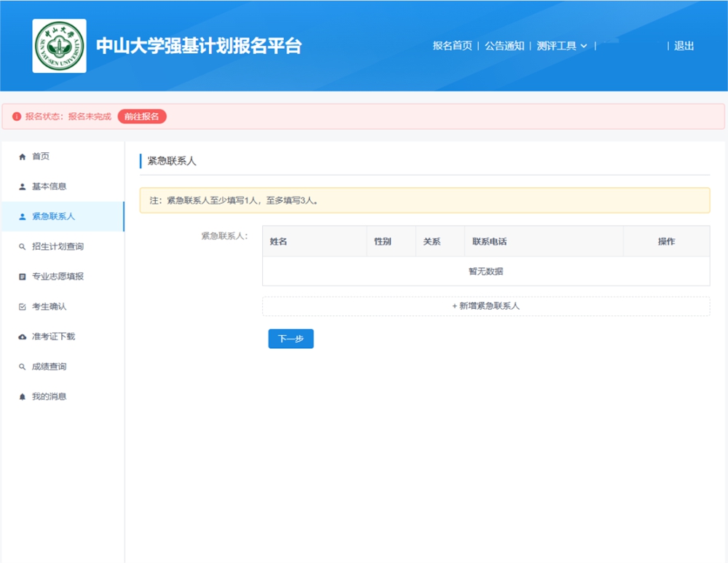Image resolution: width=728 pixels, height=563 pixels.
Task: Click the cloud download icon beside 准考证下载
Action: click(x=22, y=337)
